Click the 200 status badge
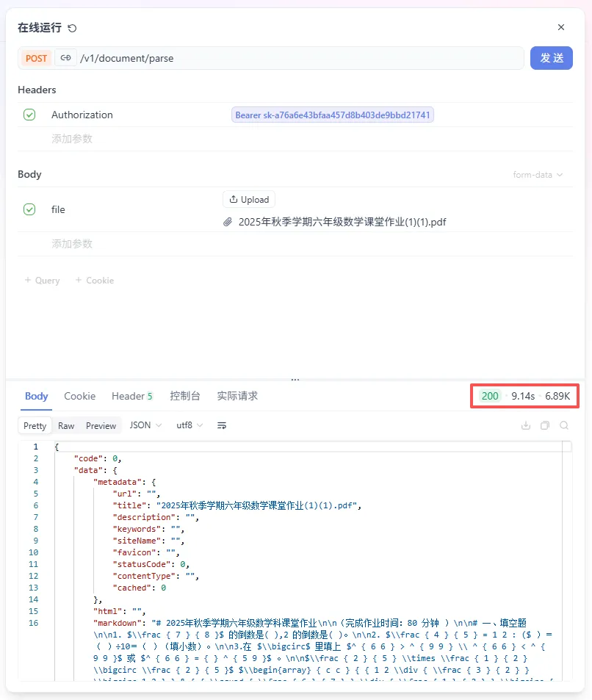 pyautogui.click(x=491, y=396)
